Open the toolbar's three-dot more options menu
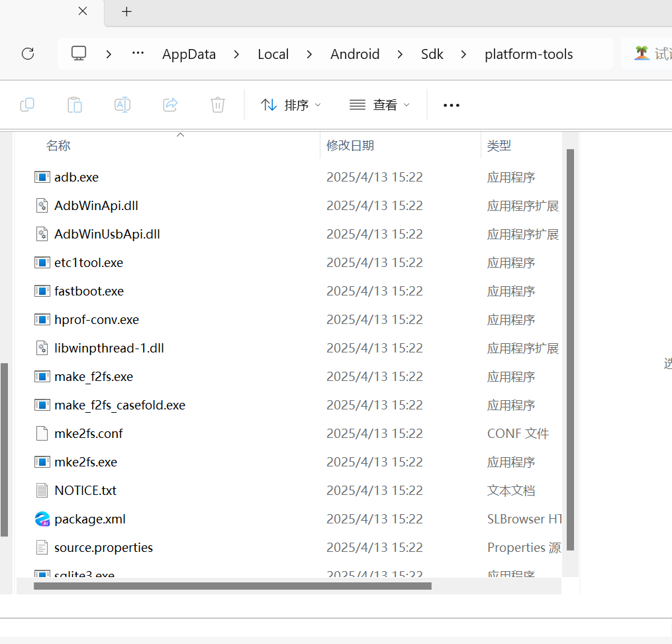The height and width of the screenshot is (644, 672). [x=452, y=105]
